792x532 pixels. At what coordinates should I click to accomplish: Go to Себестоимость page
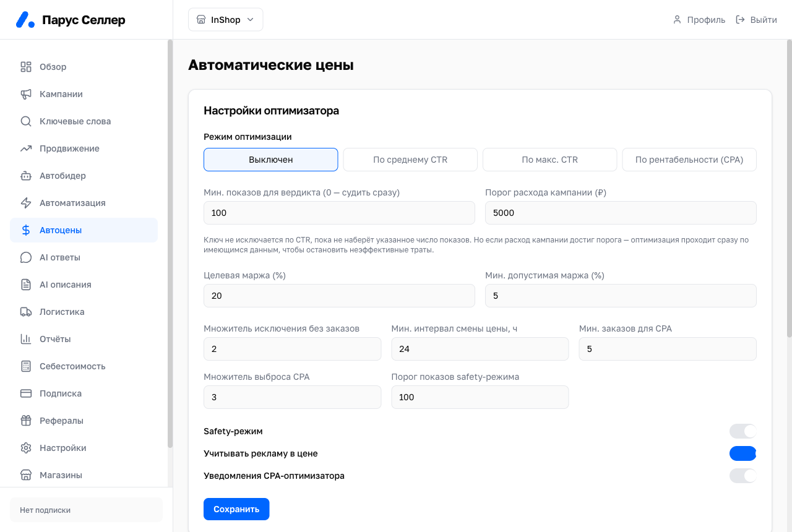pyautogui.click(x=84, y=366)
